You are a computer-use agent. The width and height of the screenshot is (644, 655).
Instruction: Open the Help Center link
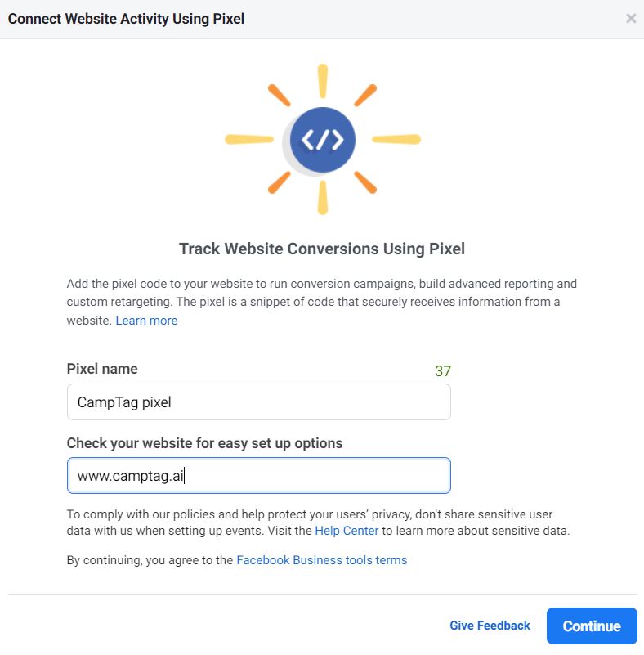tap(347, 531)
